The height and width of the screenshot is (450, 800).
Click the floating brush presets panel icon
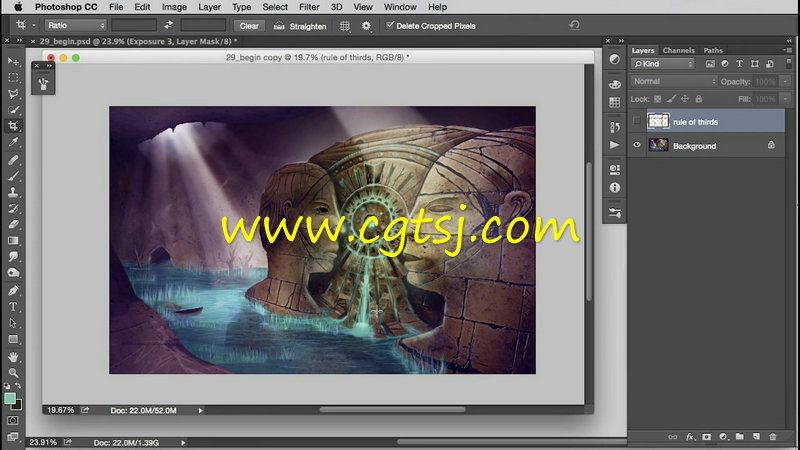coord(43,84)
